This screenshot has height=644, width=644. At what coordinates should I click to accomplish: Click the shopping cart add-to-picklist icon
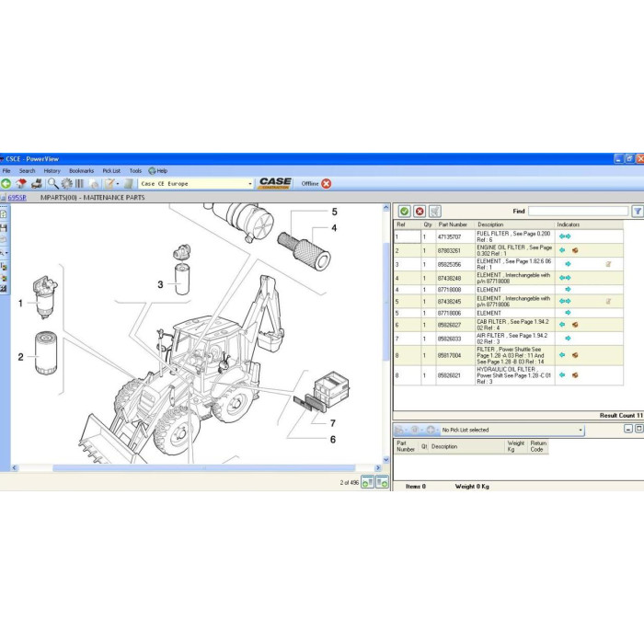[434, 211]
